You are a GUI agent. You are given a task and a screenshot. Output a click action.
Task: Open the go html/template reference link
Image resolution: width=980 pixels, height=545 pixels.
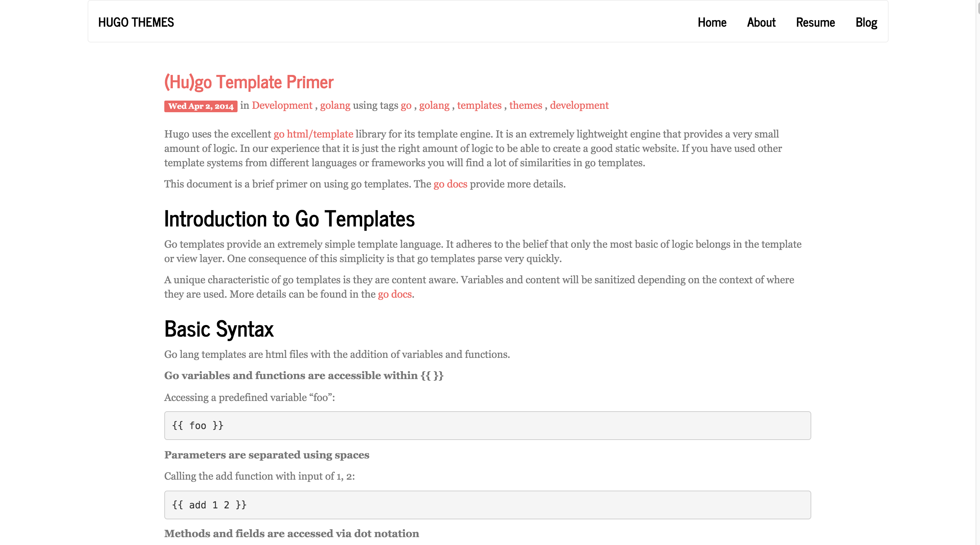(314, 133)
